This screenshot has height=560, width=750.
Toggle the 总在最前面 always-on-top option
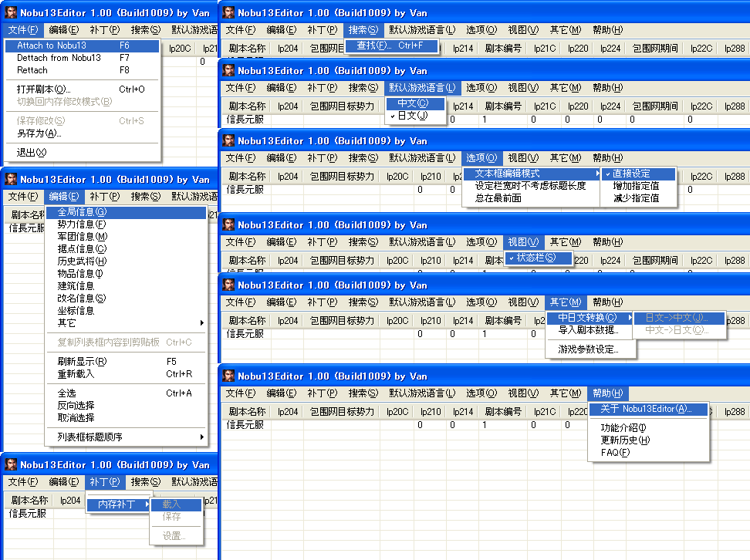532,198
